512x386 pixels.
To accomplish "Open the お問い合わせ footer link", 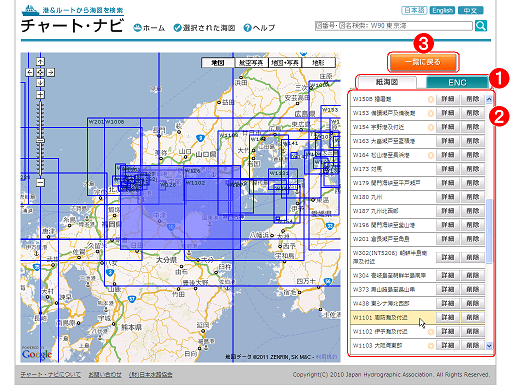I will 105,375.
